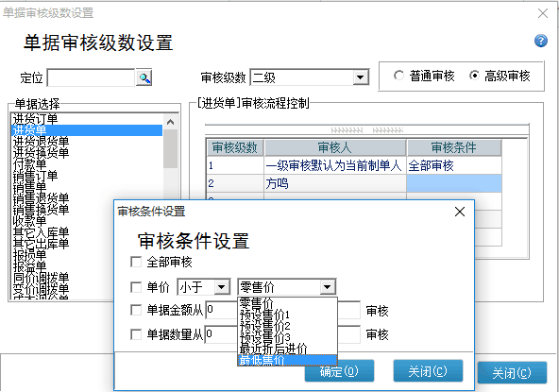
Task: Tick the 单价 checkbox
Action: click(x=136, y=287)
